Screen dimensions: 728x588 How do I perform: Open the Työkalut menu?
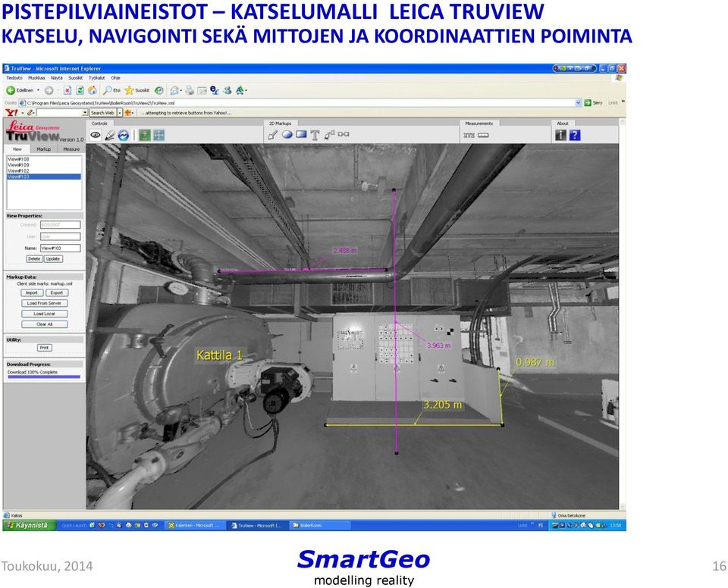[97, 78]
